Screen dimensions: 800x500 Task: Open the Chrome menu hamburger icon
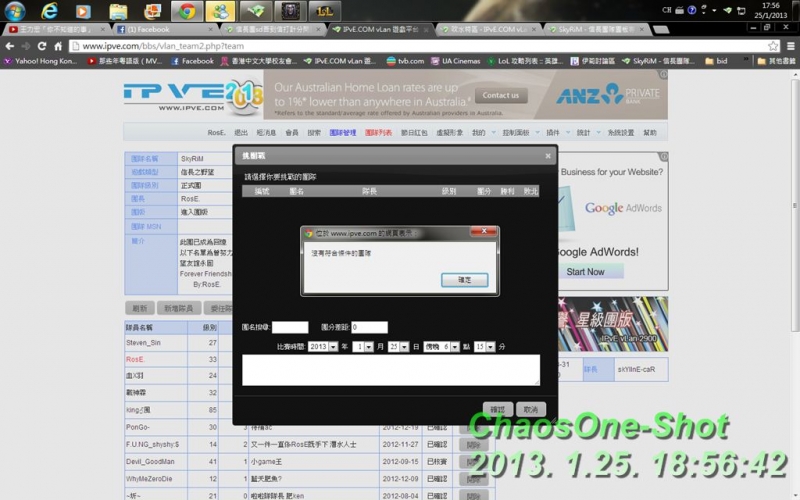pyautogui.click(x=790, y=46)
